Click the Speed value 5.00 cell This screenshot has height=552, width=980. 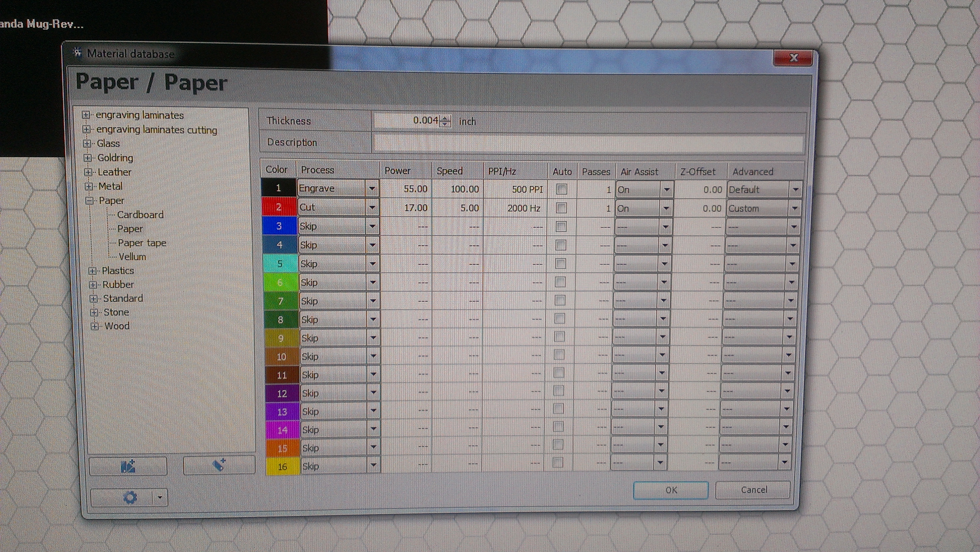pos(458,208)
